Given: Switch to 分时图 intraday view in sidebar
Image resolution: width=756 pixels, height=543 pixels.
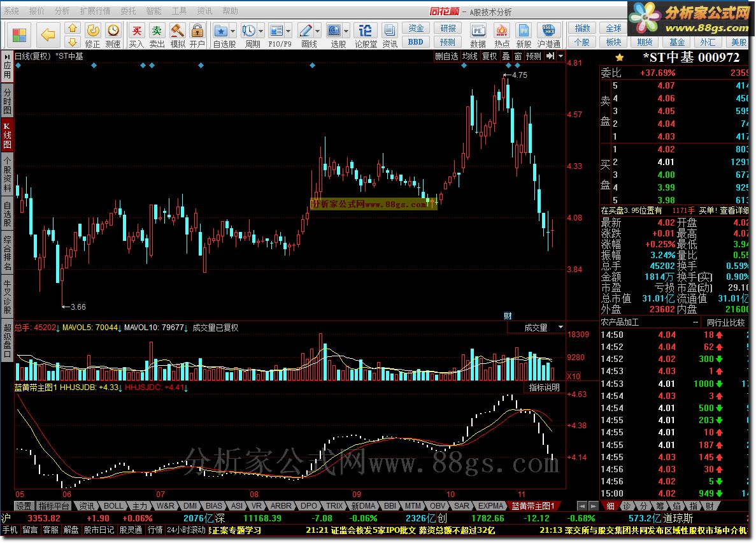Looking at the screenshot, I should [7, 101].
